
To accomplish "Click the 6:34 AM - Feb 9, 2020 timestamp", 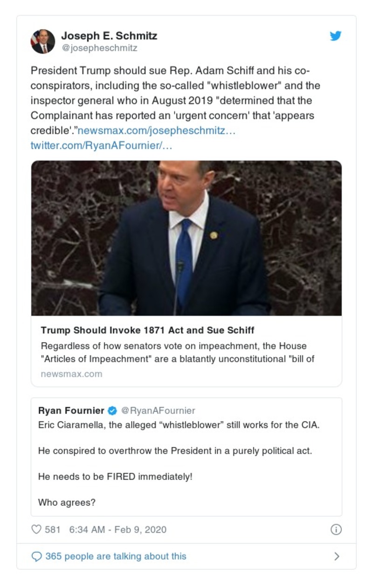I will click(x=117, y=530).
